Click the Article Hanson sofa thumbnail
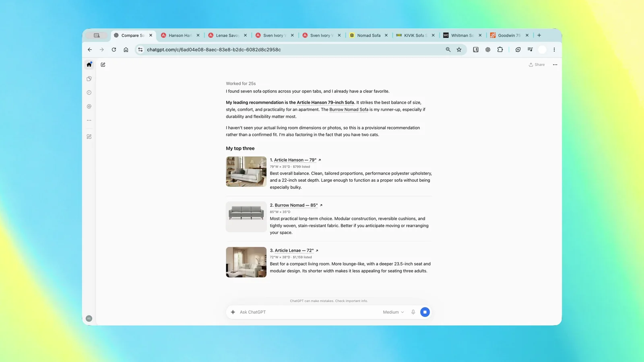 click(x=246, y=172)
